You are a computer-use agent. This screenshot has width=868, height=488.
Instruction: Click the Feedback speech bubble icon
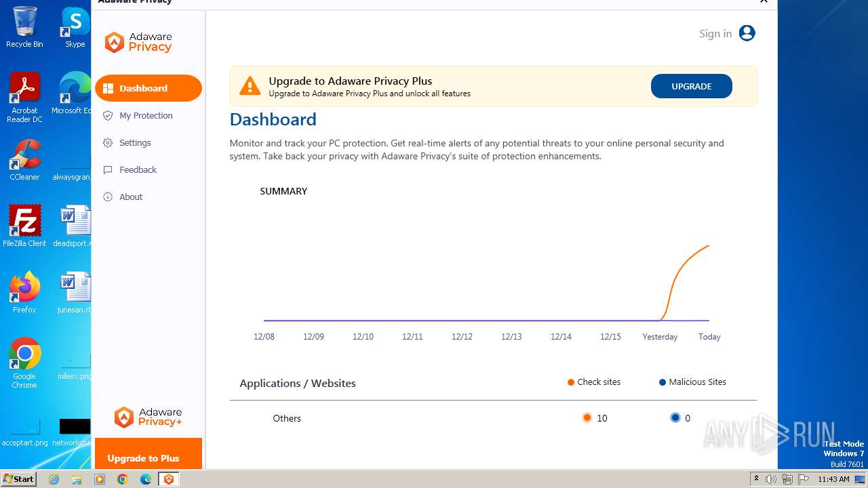click(x=108, y=169)
